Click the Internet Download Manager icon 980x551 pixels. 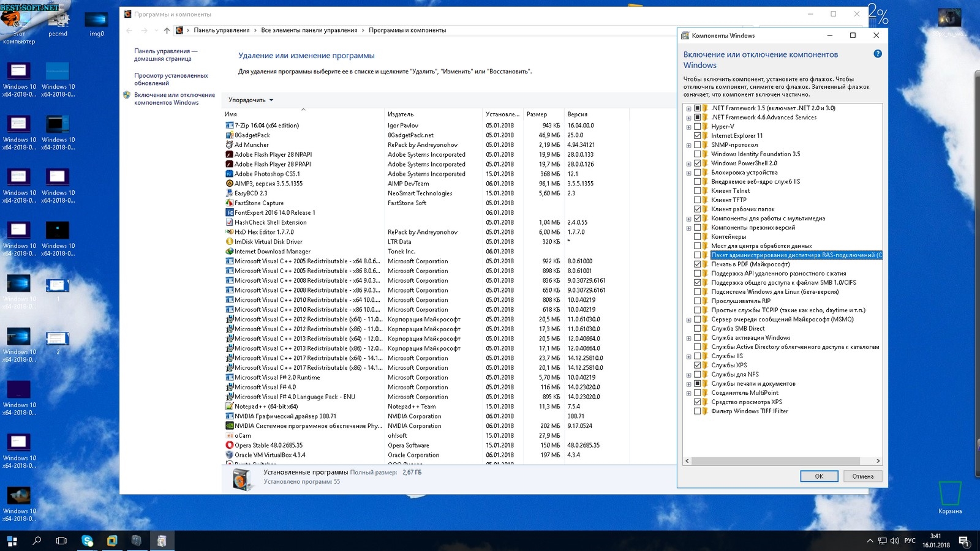click(230, 252)
